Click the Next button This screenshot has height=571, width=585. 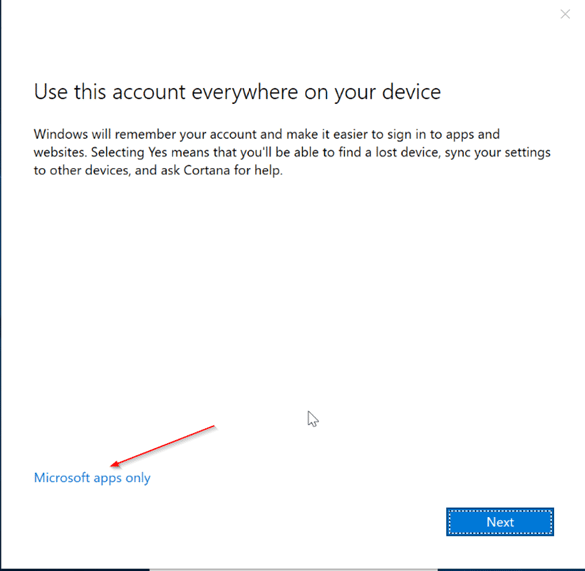(500, 522)
